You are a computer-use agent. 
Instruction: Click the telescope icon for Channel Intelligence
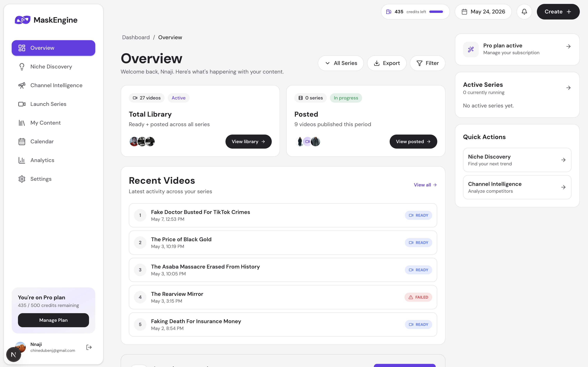[x=22, y=85]
